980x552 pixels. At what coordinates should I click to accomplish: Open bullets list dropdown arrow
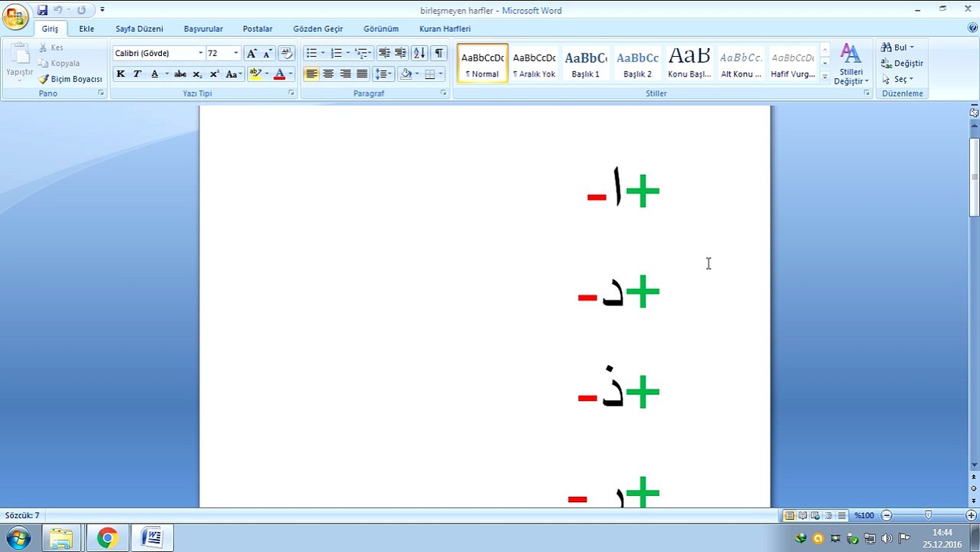click(323, 53)
